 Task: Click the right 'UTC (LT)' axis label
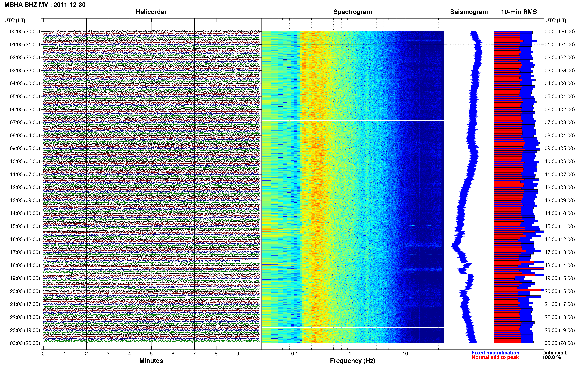pyautogui.click(x=556, y=20)
